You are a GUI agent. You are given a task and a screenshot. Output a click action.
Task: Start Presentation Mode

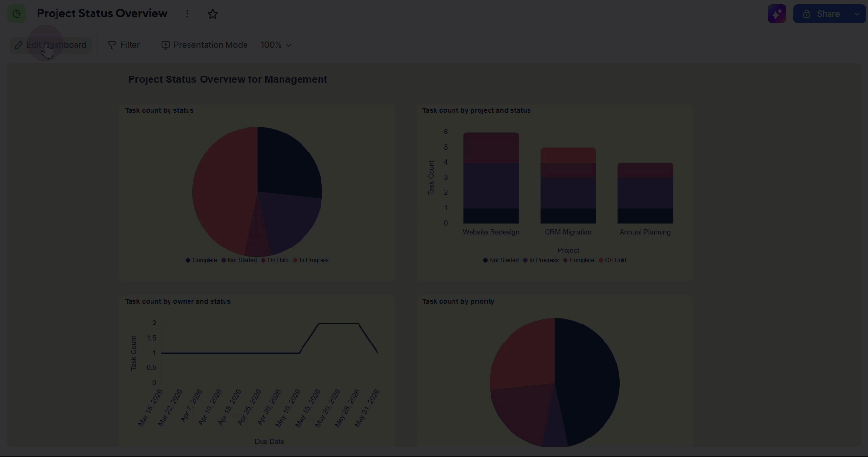coord(205,45)
